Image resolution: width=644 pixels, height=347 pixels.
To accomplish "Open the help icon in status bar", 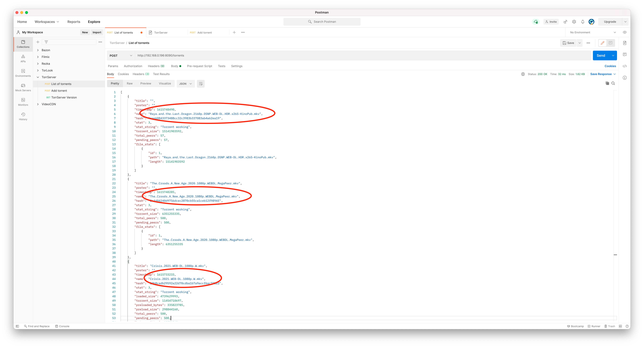I will (x=627, y=326).
